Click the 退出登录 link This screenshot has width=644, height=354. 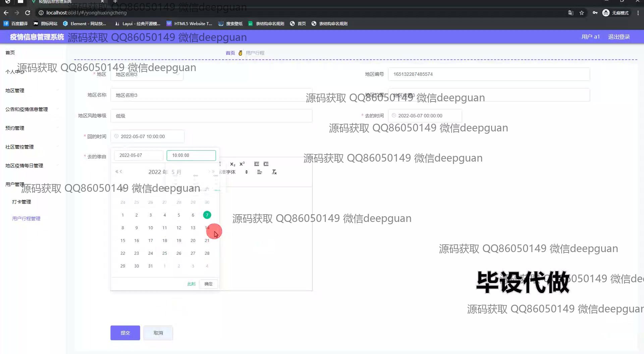[x=619, y=37]
